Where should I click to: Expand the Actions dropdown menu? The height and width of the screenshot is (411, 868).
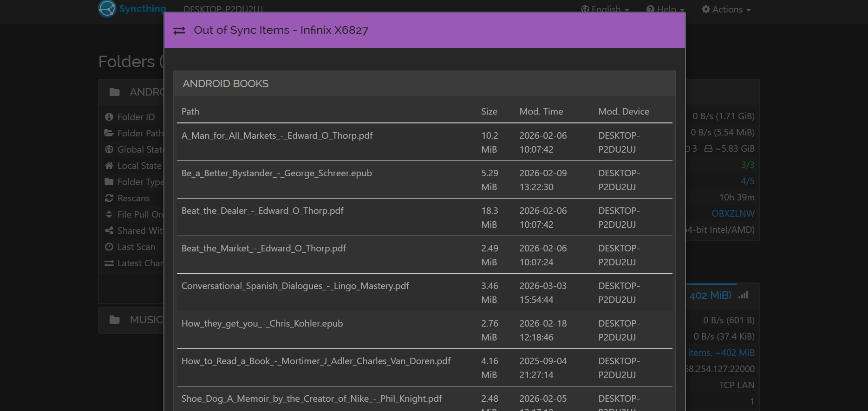click(726, 9)
